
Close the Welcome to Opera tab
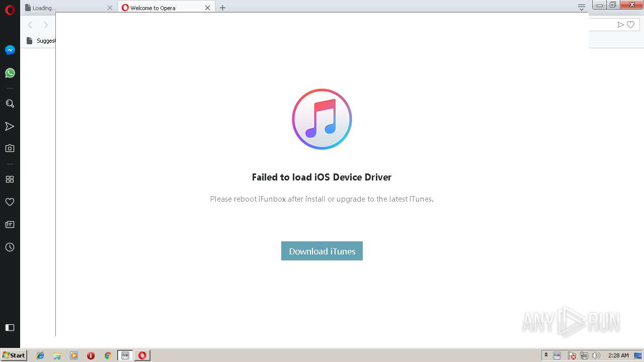(x=207, y=8)
